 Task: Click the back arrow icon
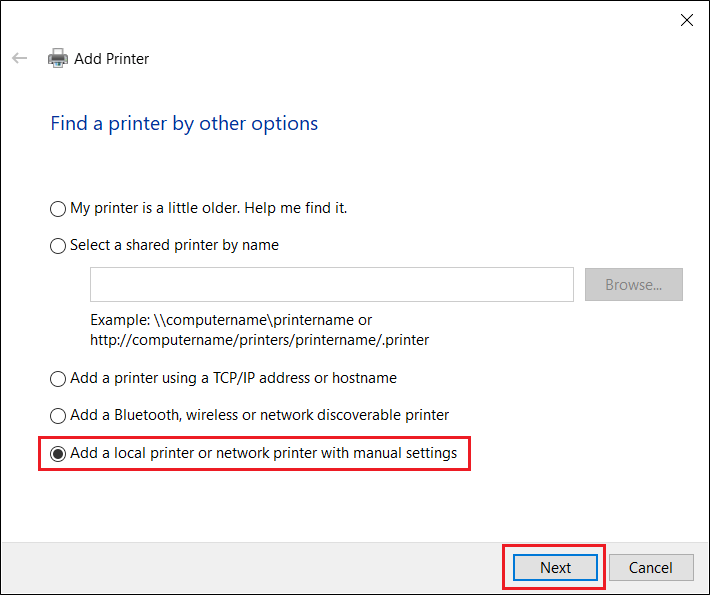coord(19,58)
